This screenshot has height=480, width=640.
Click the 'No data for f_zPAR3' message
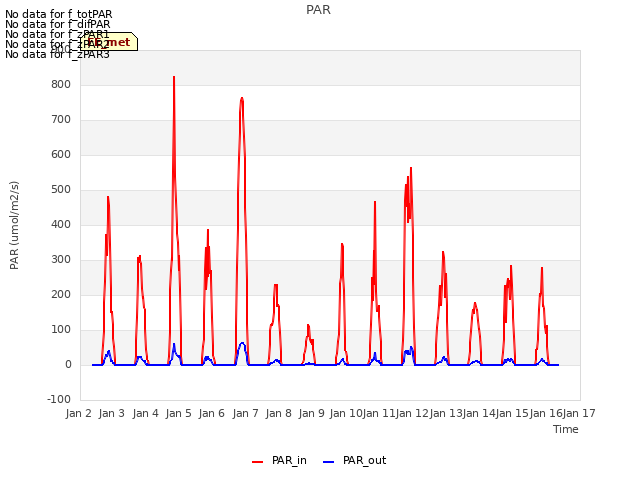(58, 55)
